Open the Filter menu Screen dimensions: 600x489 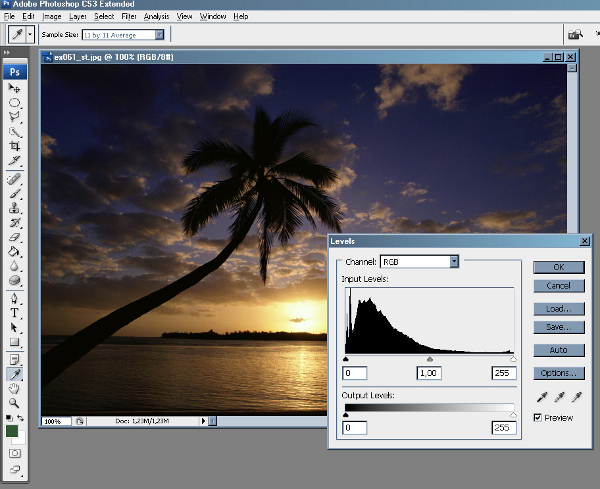click(129, 16)
